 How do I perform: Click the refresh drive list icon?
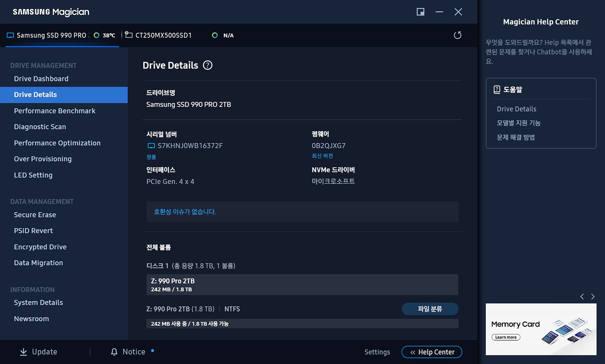pyautogui.click(x=458, y=35)
